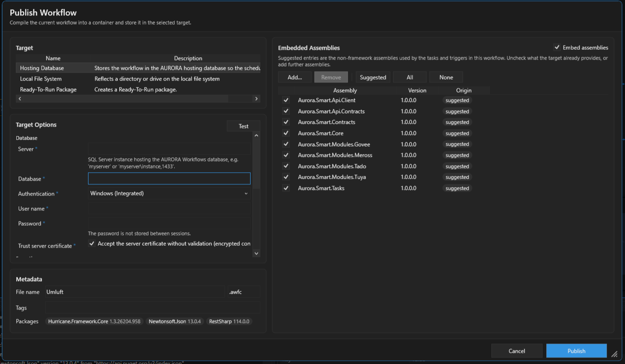Click Newtonsoft.Json package tag
625x364 pixels.
click(175, 322)
